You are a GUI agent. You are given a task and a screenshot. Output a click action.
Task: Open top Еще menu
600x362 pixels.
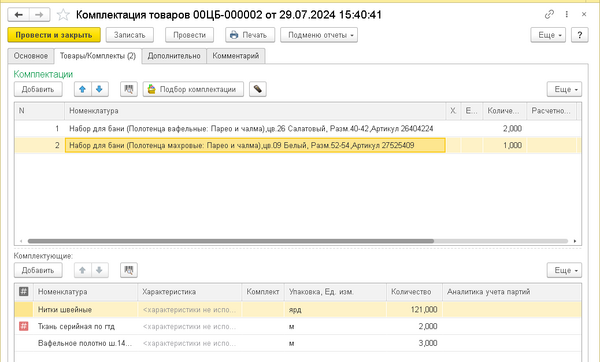[x=548, y=35]
